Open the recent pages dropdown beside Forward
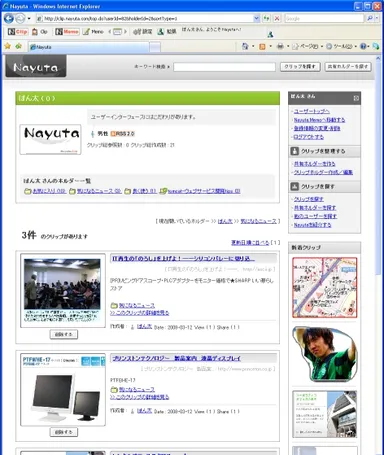The width and height of the screenshot is (384, 455). pos(29,19)
